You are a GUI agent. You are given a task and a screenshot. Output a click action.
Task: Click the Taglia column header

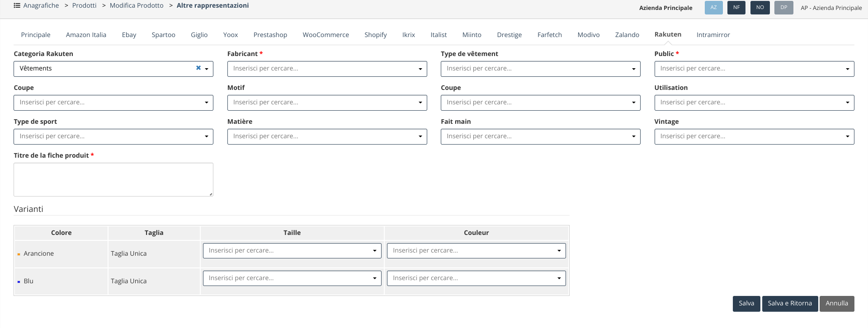[154, 233]
